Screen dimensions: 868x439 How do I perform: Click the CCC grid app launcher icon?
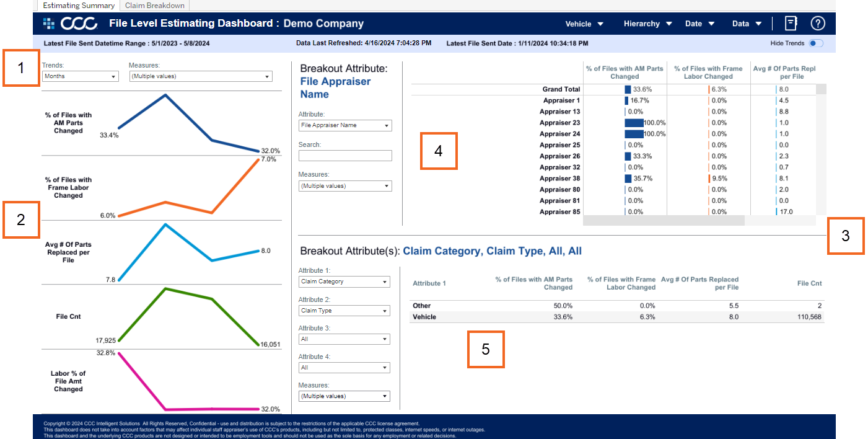coord(48,24)
